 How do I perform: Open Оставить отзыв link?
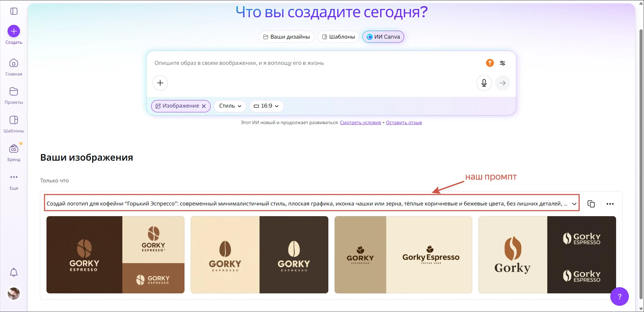pyautogui.click(x=404, y=122)
